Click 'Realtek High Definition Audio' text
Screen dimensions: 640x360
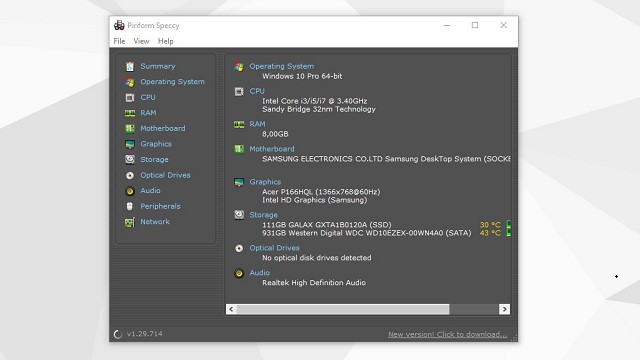(x=314, y=282)
